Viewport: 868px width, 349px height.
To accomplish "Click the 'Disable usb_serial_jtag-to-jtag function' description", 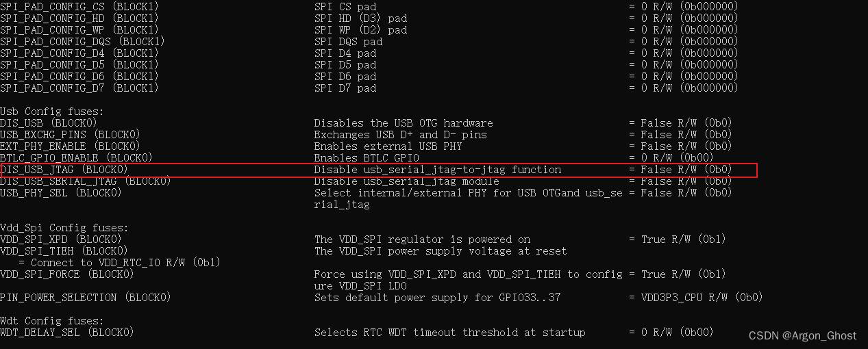I will [x=438, y=170].
